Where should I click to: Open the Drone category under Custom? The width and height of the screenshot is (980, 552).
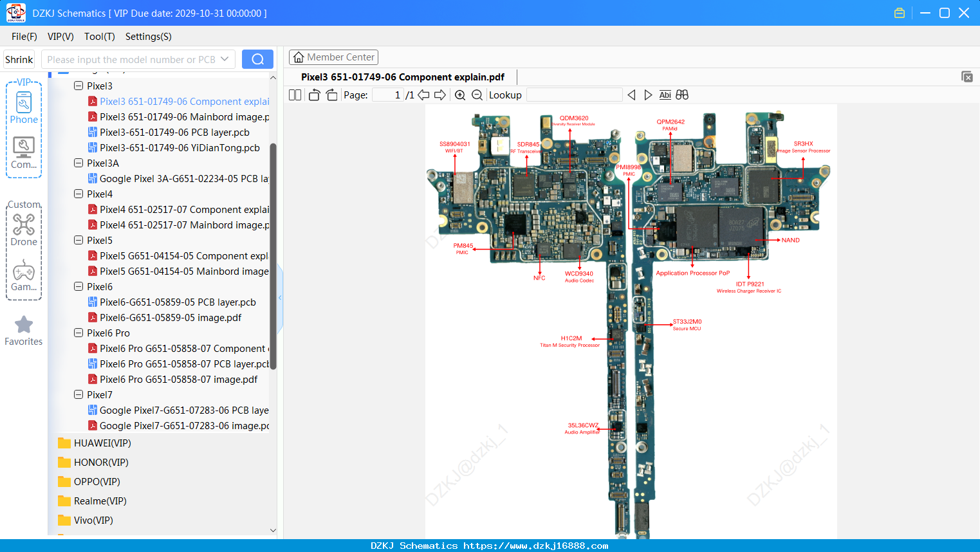(x=24, y=230)
